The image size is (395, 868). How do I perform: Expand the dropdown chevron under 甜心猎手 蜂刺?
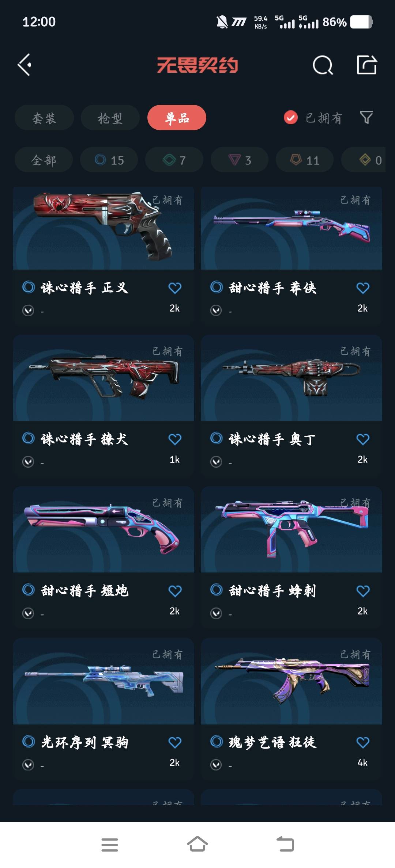[x=216, y=613]
